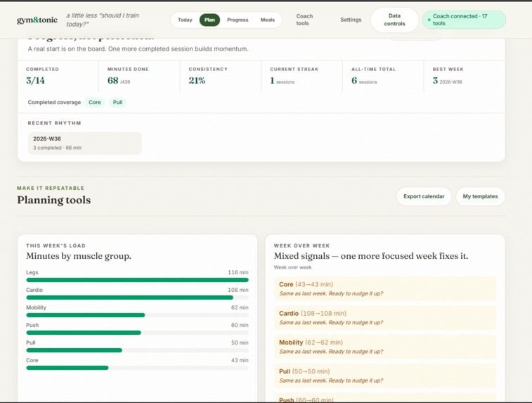Click the green connection status dot

429,20
